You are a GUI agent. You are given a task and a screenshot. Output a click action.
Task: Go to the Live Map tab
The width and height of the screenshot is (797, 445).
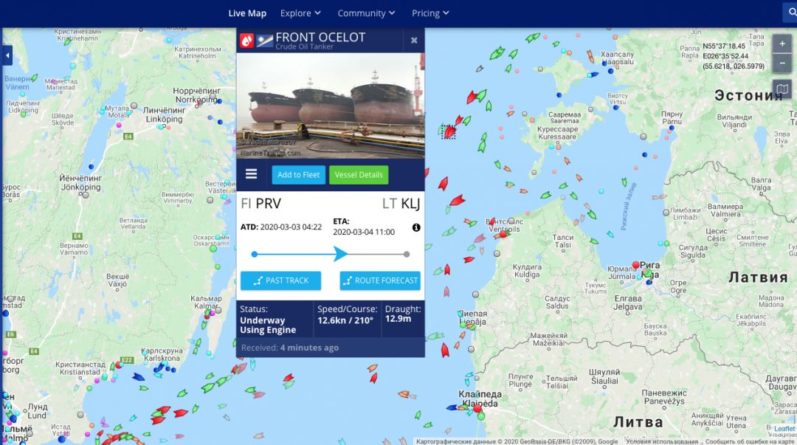[x=247, y=13]
